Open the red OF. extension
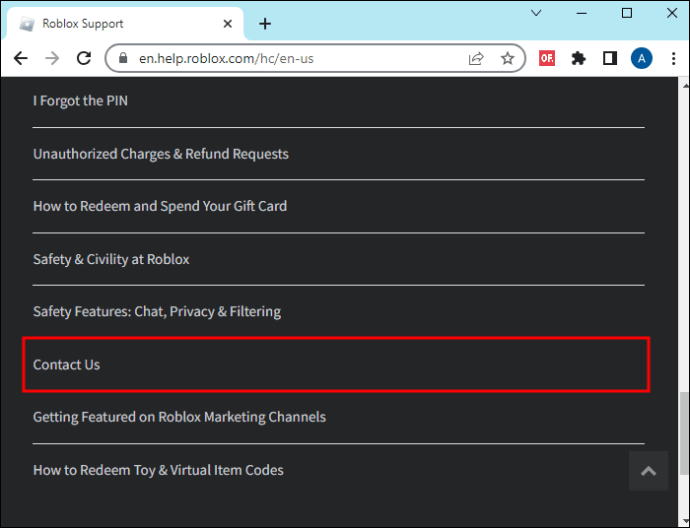690x528 pixels. point(547,58)
